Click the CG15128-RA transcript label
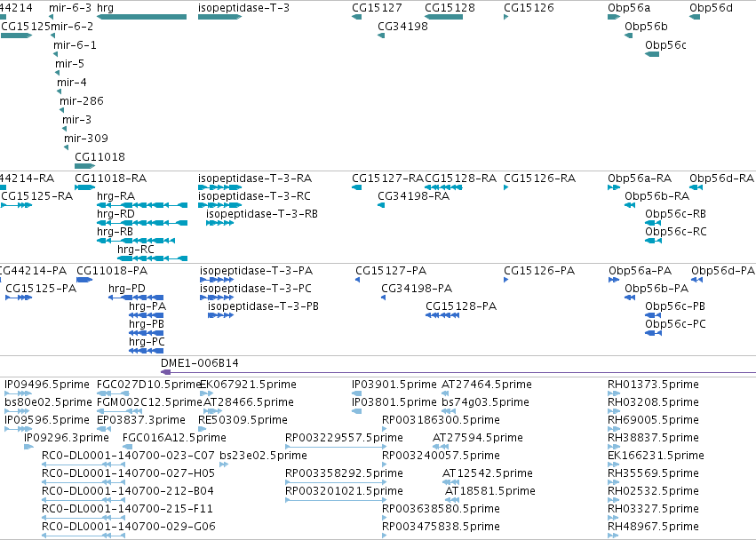 click(460, 179)
